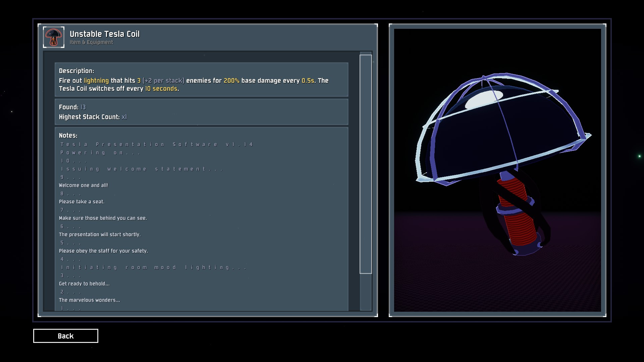The height and width of the screenshot is (362, 644).
Task: Click the Unstable Tesla Coil item icon
Action: (54, 37)
